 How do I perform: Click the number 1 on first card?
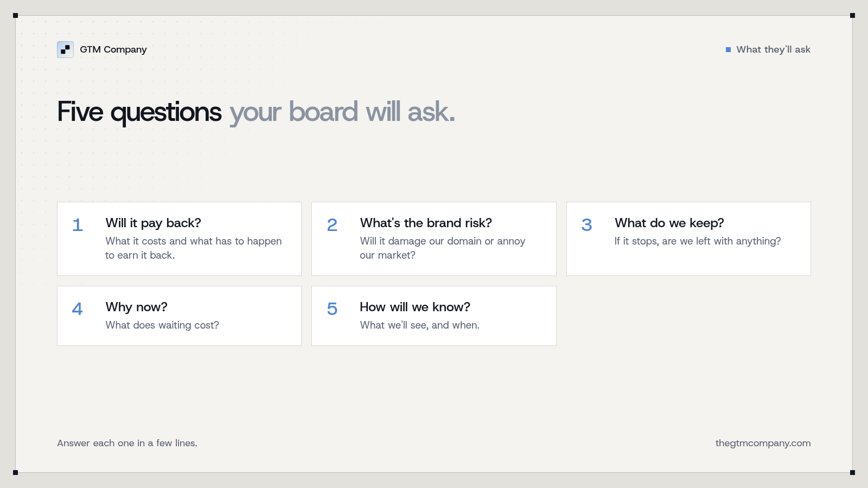click(x=78, y=225)
